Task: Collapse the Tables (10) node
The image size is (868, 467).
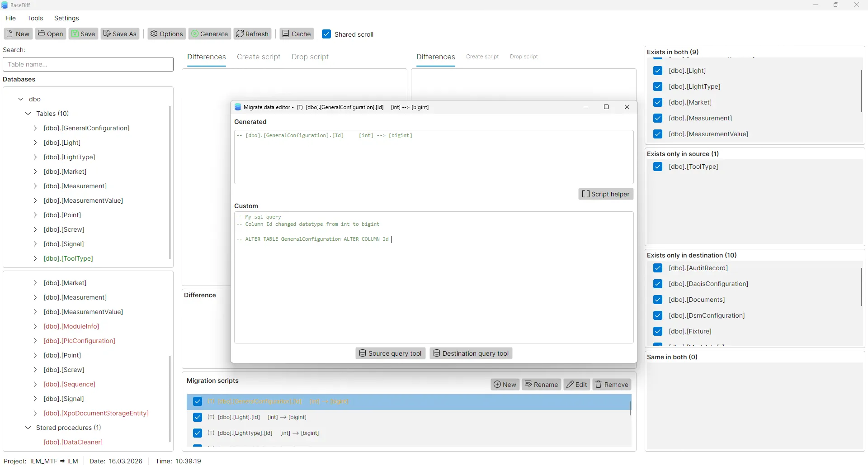Action: coord(28,114)
